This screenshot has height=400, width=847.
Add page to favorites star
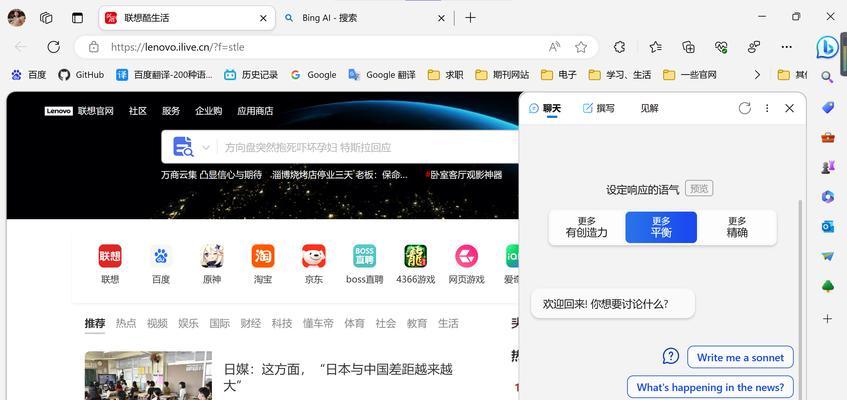(581, 47)
